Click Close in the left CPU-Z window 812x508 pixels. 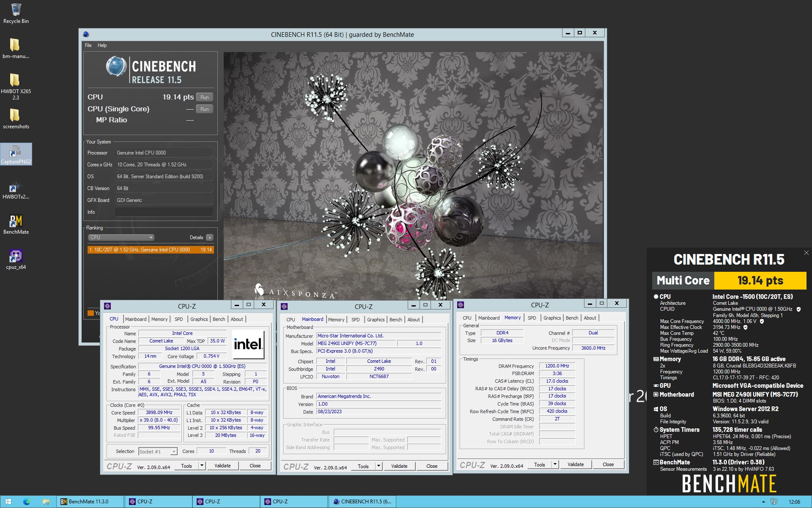point(255,466)
